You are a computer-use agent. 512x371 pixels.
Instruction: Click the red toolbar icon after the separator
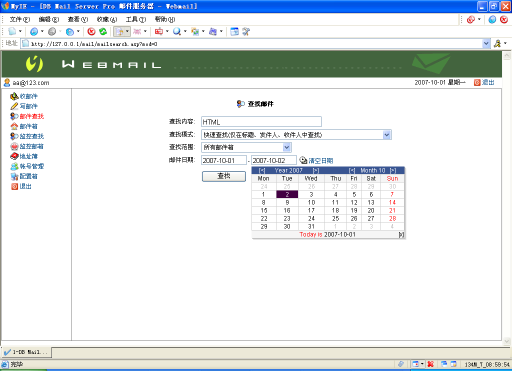(x=159, y=31)
